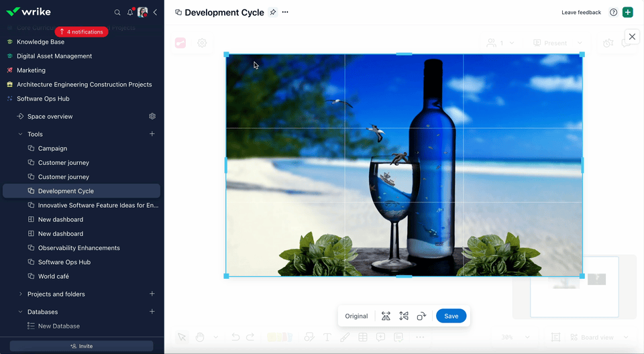Select the pen drawing tool

345,337
